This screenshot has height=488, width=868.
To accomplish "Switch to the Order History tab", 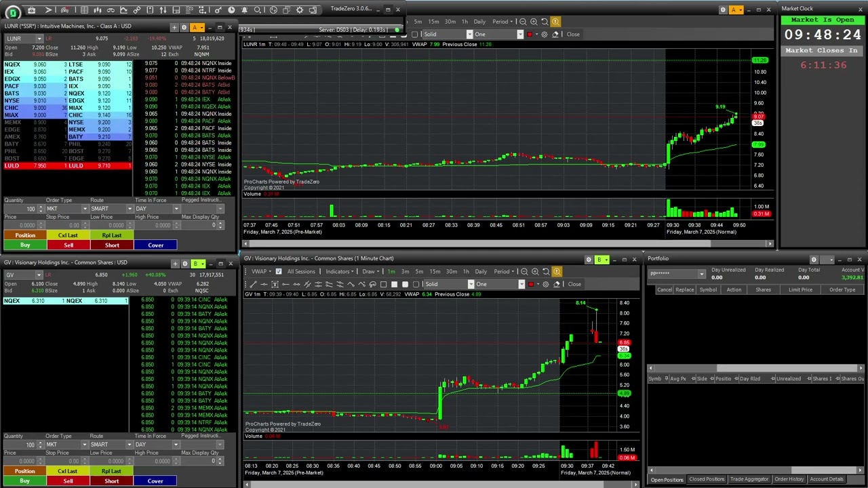I will (789, 480).
